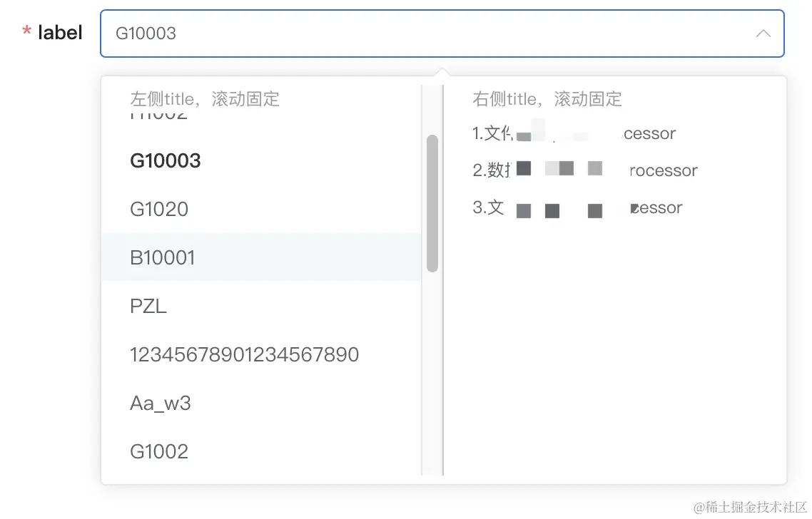
Task: Choose option 12345678901234567890
Action: [x=262, y=354]
